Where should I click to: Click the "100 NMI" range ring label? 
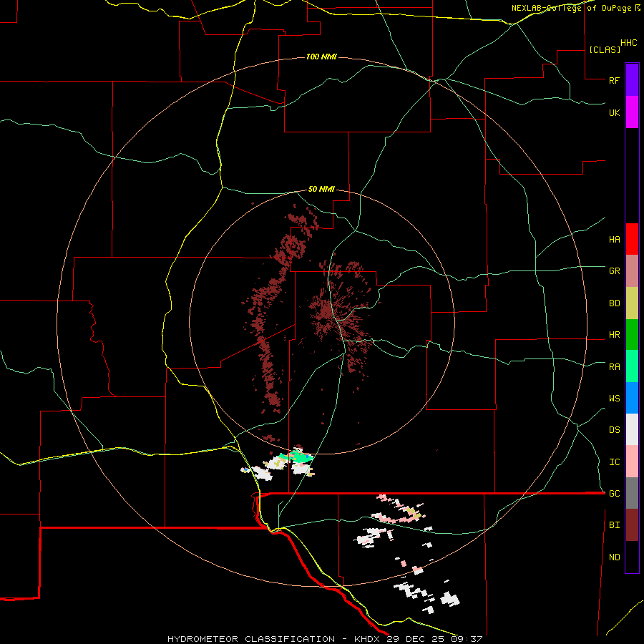point(321,57)
